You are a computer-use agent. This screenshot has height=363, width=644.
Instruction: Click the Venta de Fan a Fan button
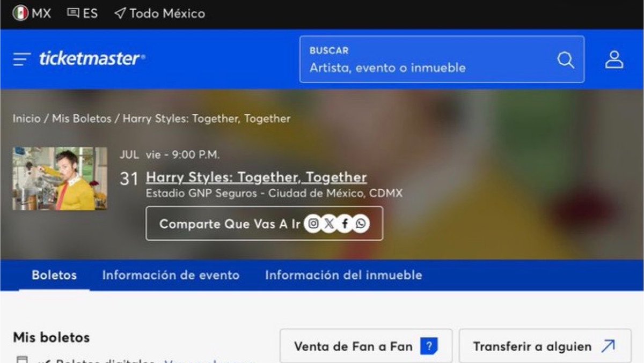tap(366, 346)
